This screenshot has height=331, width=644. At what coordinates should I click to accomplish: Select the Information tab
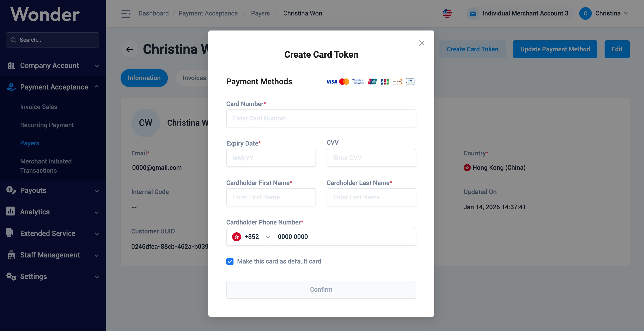[x=144, y=78]
